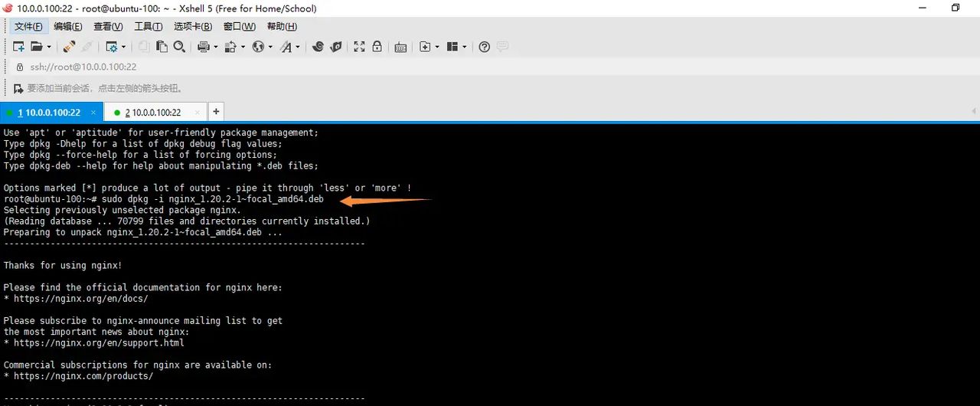Click the new tab plus-page icon

(425, 47)
